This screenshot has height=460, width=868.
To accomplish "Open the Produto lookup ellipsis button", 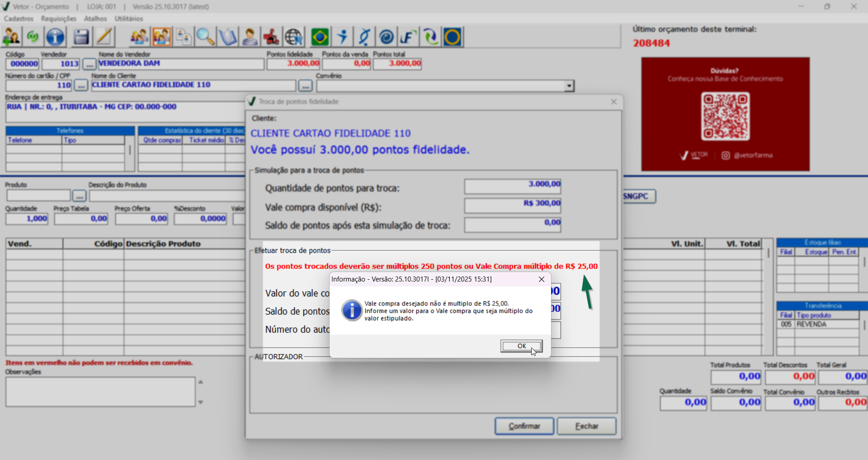I will [x=79, y=196].
